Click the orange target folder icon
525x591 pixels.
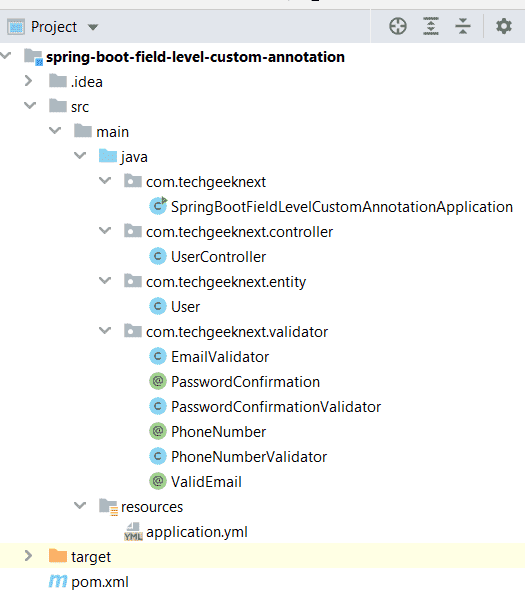click(x=58, y=556)
